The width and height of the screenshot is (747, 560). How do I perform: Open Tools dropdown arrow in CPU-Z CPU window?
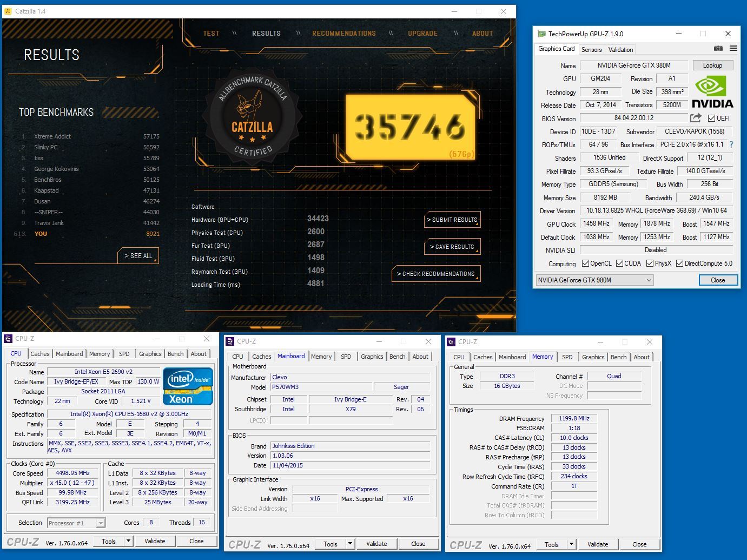tap(128, 541)
